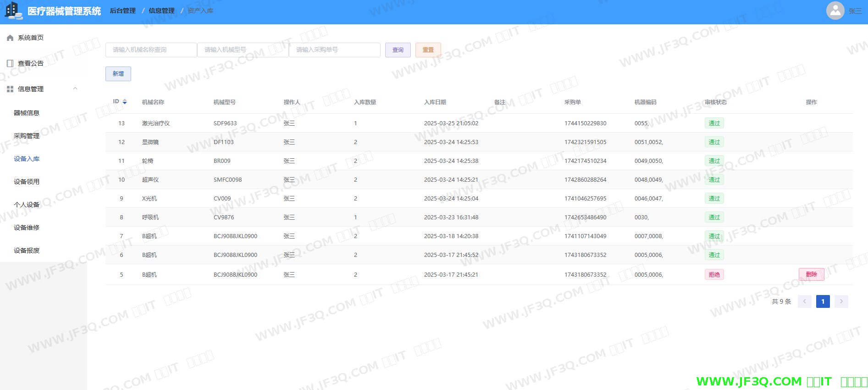Open 设备入库 in the sidebar
This screenshot has width=868, height=390.
27,159
